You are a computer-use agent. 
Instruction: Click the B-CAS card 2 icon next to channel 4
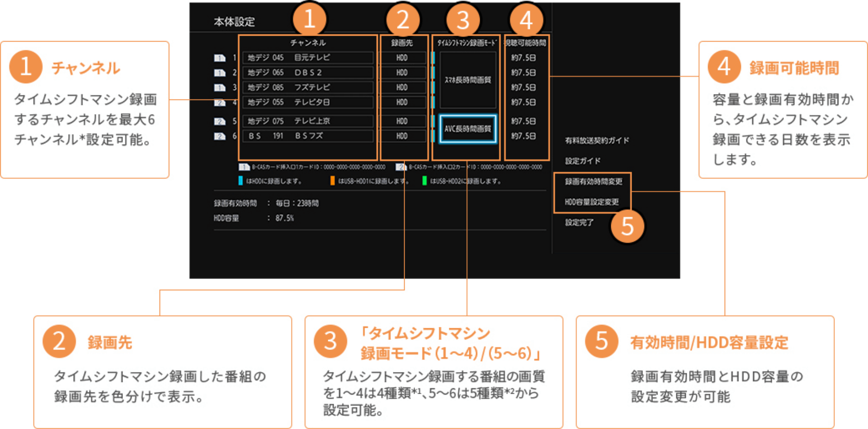220,102
